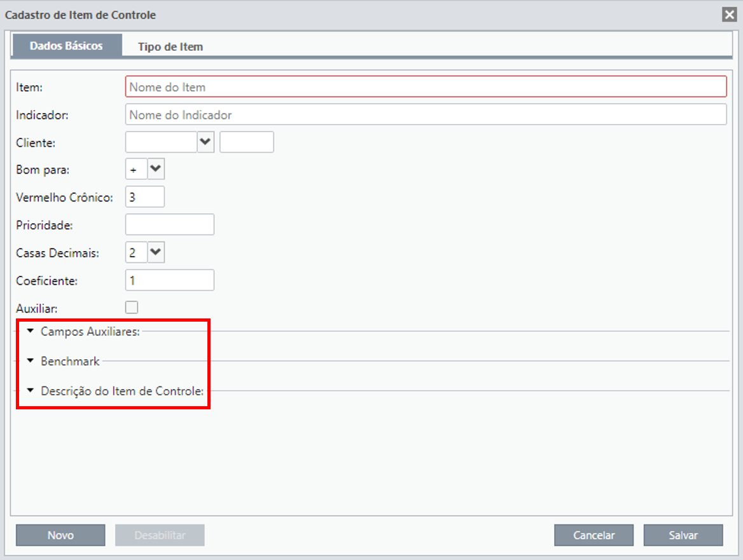Toggle the Auxiliar checkbox
The width and height of the screenshot is (743, 560).
point(132,307)
